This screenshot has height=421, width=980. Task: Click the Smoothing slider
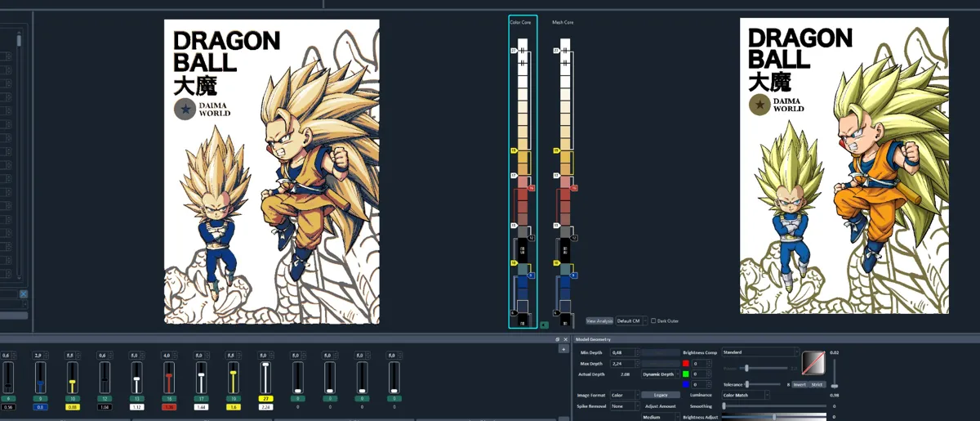click(x=775, y=406)
